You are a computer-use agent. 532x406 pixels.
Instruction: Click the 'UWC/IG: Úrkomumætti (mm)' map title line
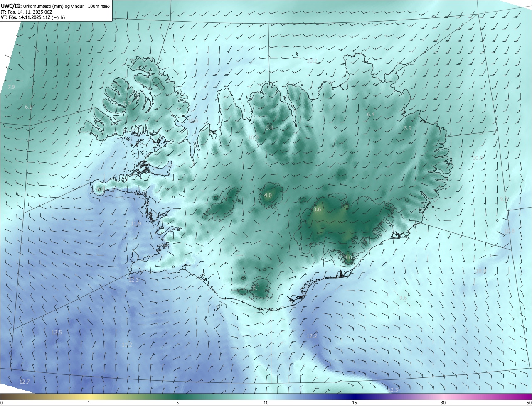point(55,6)
